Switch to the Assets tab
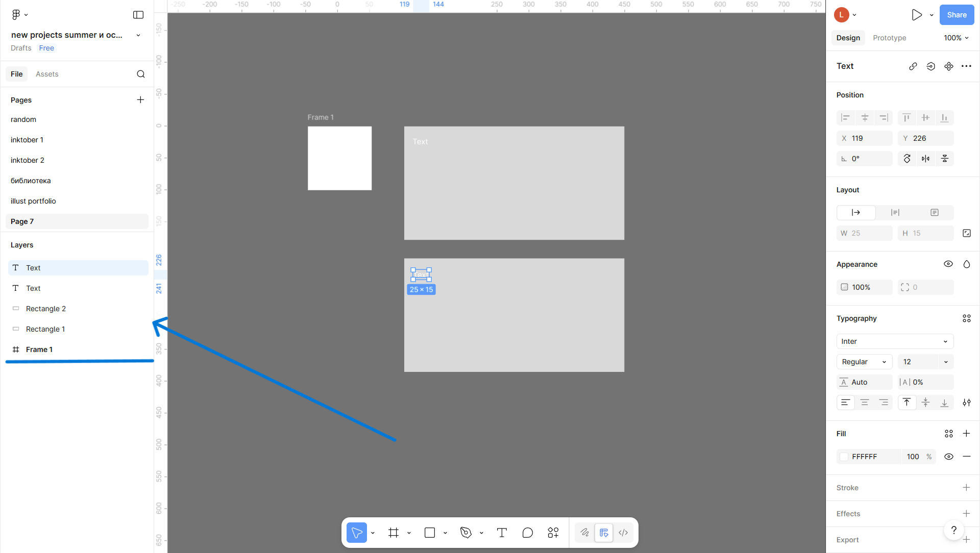980x553 pixels. 47,74
